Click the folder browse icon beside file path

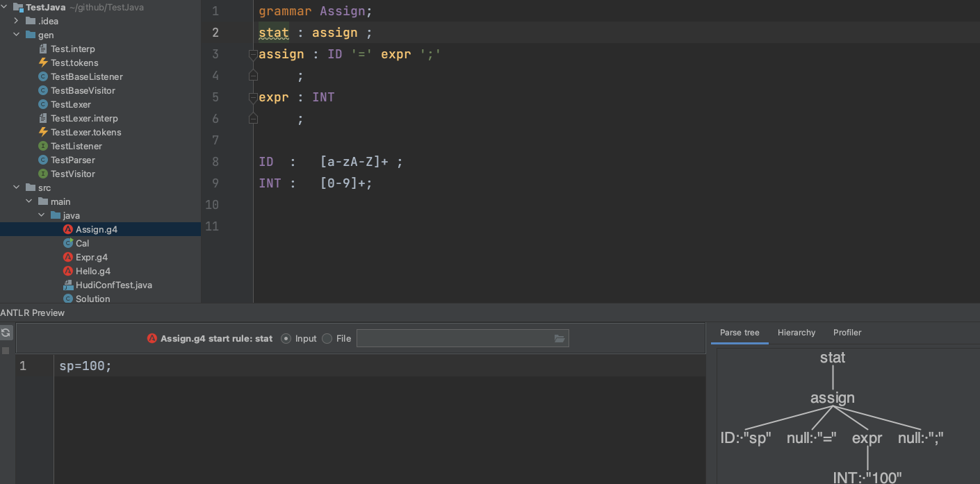(x=560, y=338)
